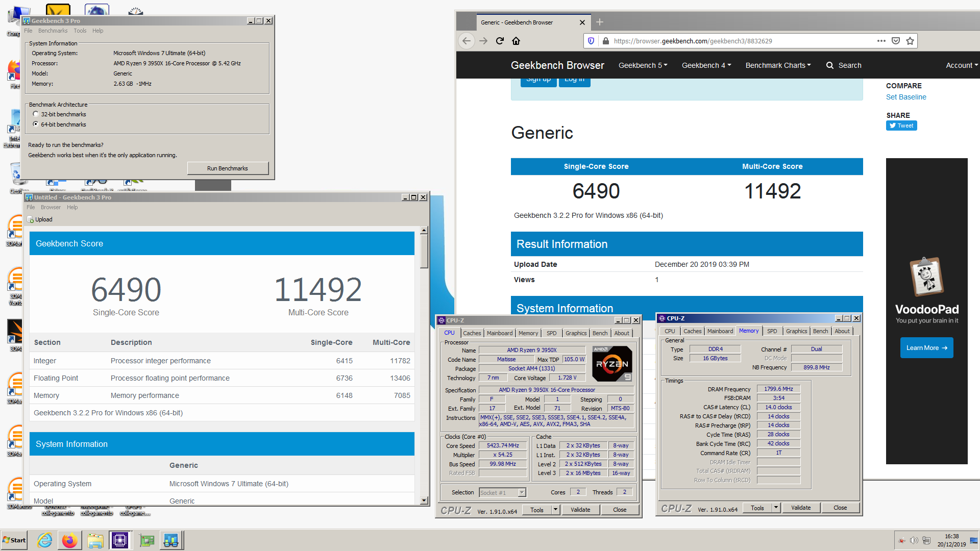Click Close in CPU-Z Memory window
Screen dimensions: 980x551
pyautogui.click(x=840, y=508)
